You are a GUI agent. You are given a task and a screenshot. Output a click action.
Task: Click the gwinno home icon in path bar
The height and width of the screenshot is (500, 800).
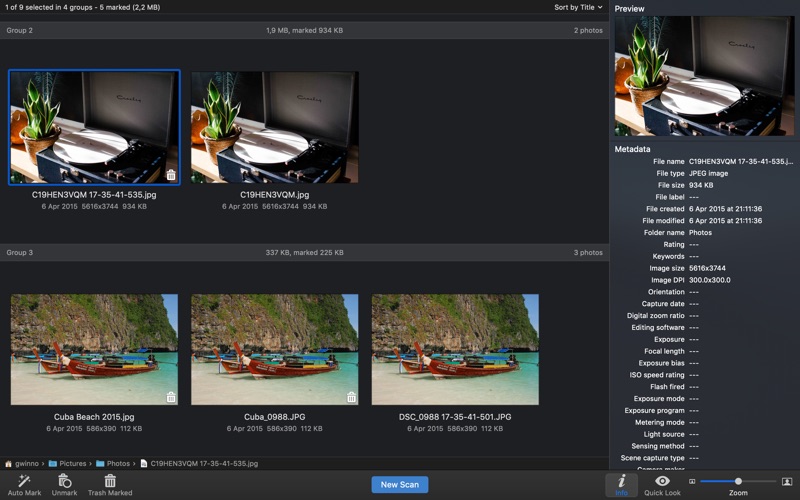coord(8,464)
